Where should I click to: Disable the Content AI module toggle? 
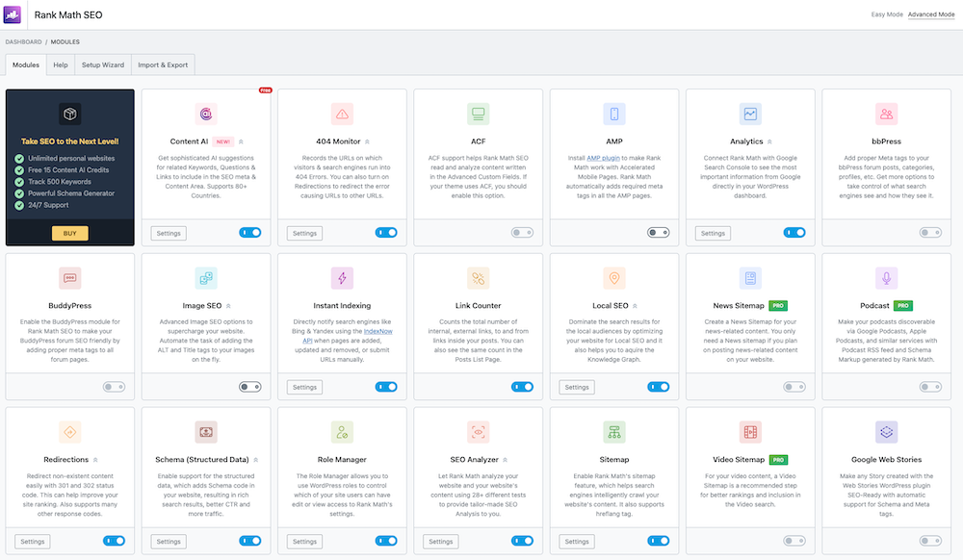(250, 233)
